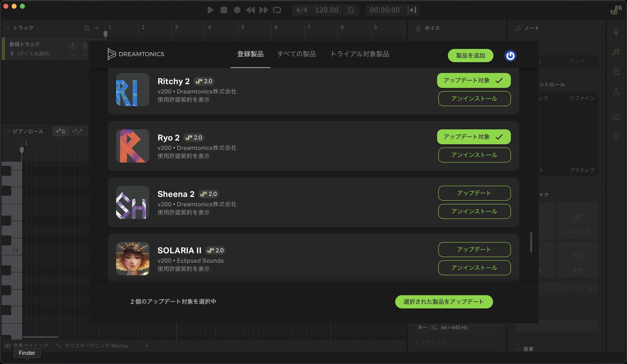627x364 pixels.
Task: Click the track search icon in the トラック header
Action: tap(87, 28)
